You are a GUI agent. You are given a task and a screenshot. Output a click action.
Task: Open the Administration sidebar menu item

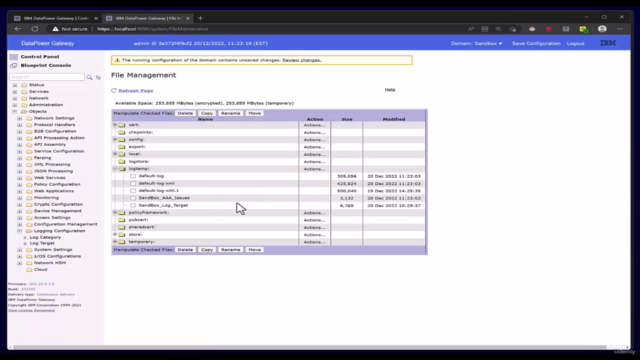[x=46, y=105]
